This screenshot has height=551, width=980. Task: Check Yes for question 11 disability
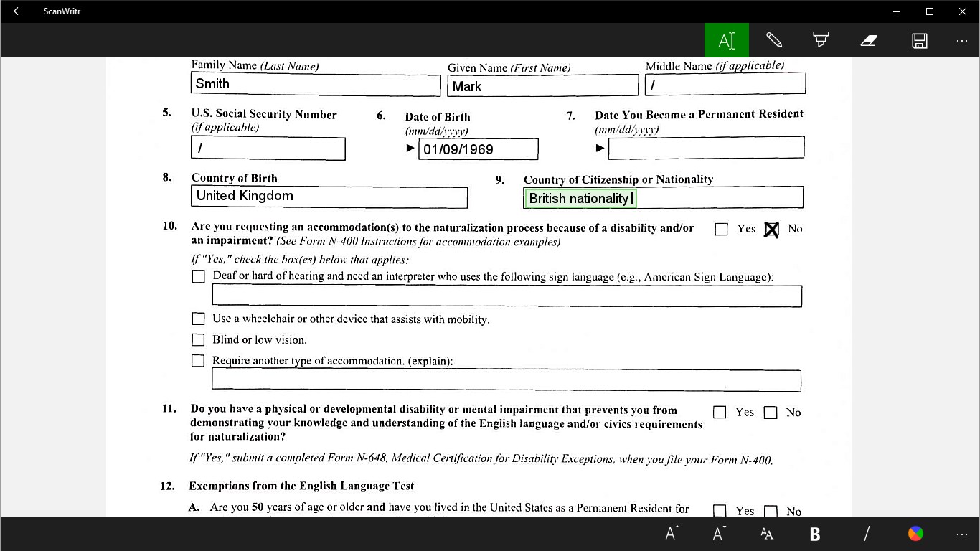(x=720, y=413)
